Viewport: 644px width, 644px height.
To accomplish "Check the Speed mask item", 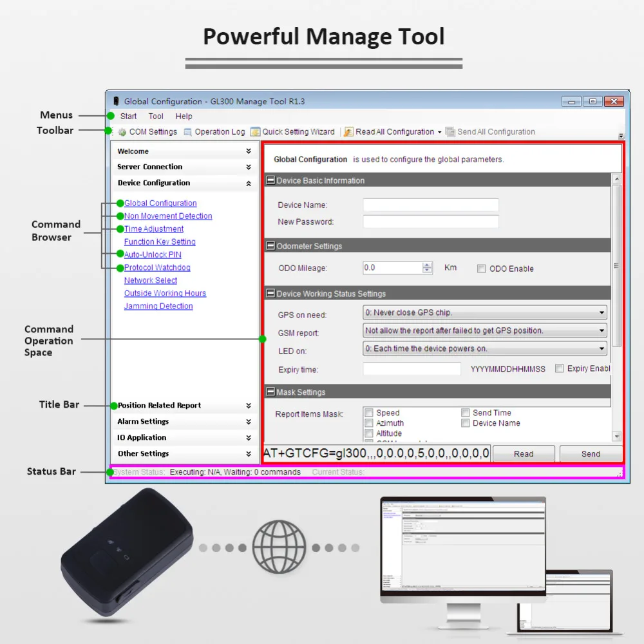I will pyautogui.click(x=369, y=412).
